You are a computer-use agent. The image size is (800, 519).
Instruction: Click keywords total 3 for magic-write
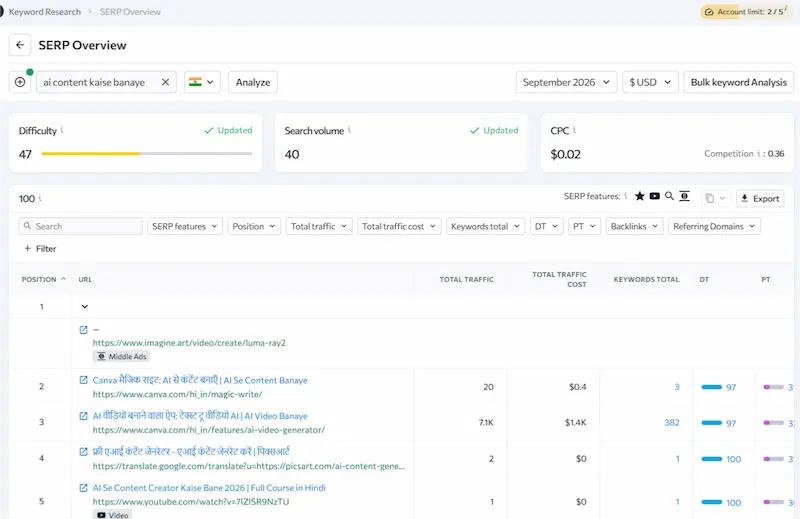pyautogui.click(x=677, y=387)
